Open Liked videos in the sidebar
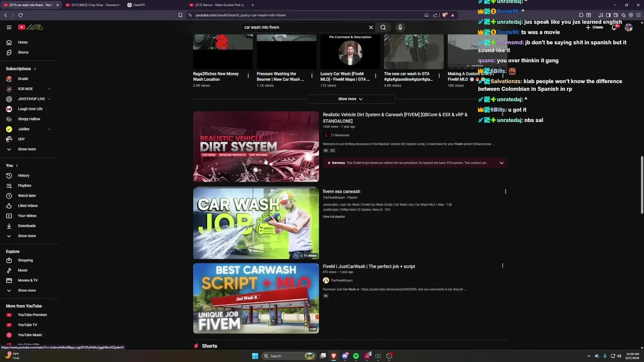 click(29, 206)
